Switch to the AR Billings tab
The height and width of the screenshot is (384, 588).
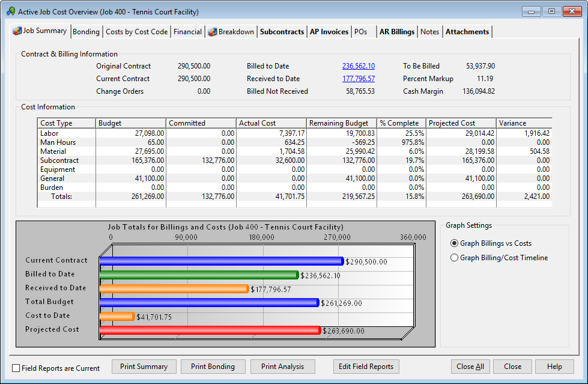(x=396, y=31)
